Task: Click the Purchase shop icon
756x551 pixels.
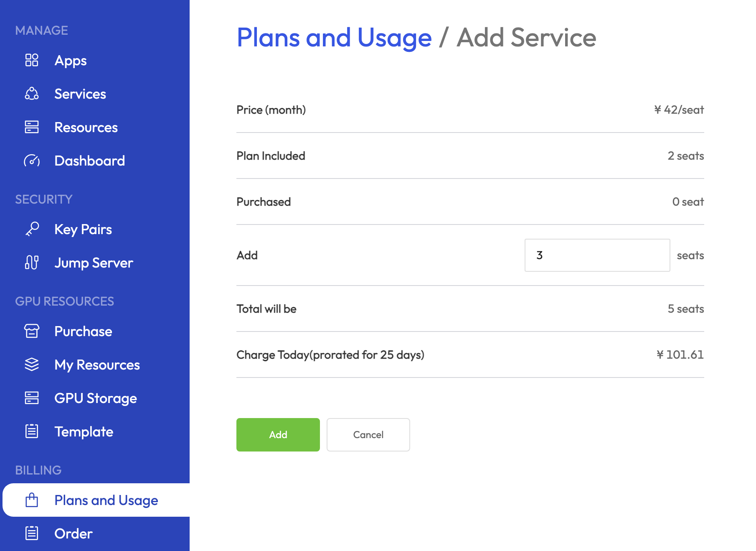Action: point(32,331)
